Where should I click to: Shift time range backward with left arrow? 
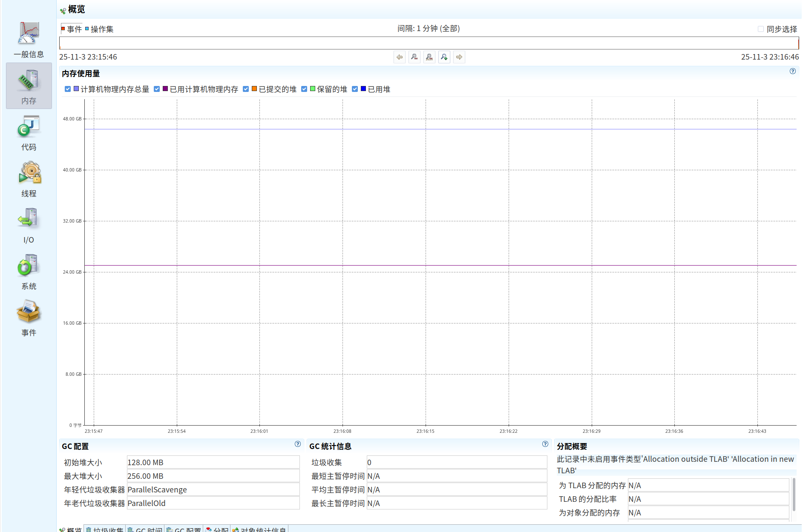(400, 57)
